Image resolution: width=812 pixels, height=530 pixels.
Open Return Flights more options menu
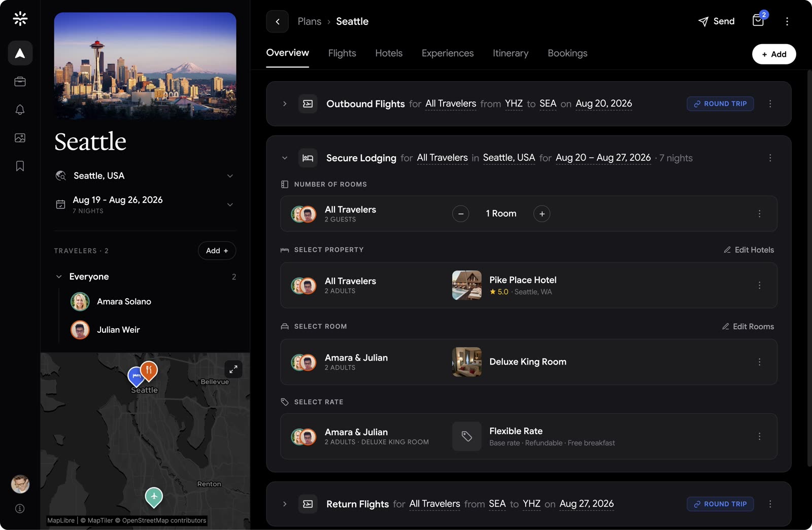click(770, 504)
